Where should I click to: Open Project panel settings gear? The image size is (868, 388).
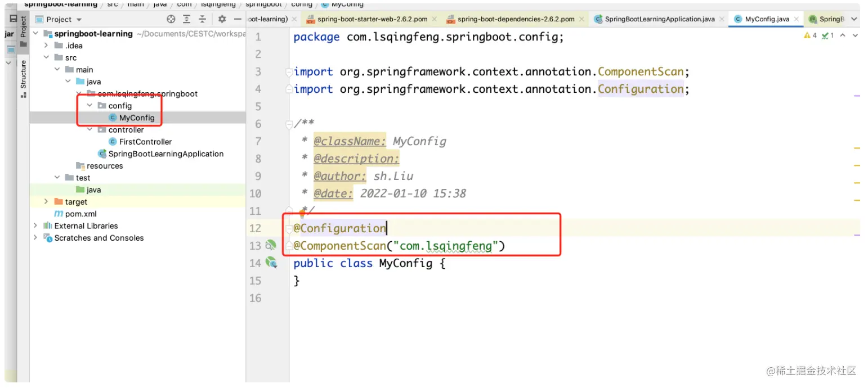pos(222,19)
